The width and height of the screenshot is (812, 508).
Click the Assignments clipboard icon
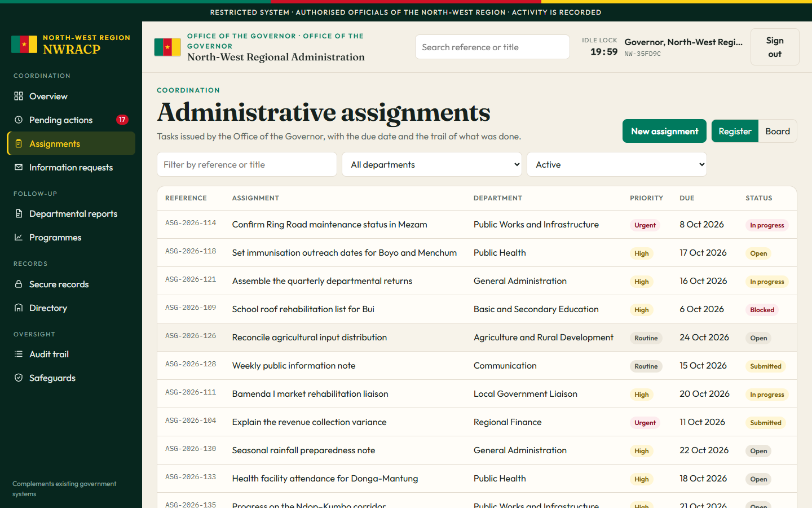[19, 143]
